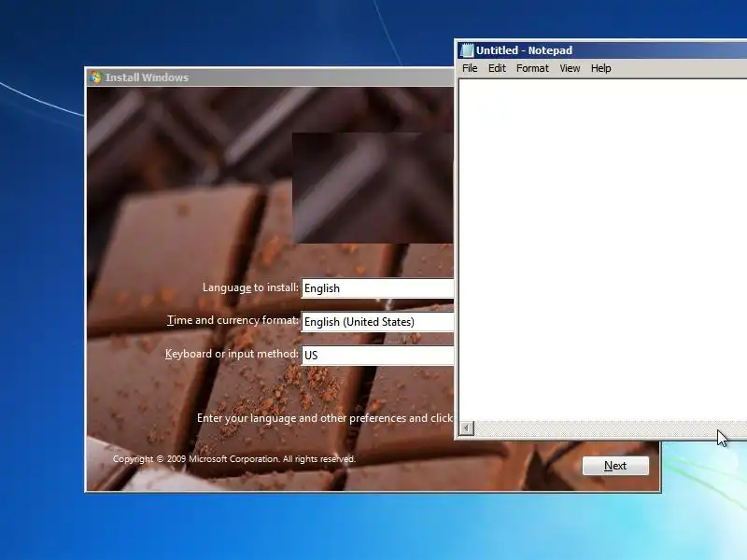Open the Language to install dropdown

[377, 288]
